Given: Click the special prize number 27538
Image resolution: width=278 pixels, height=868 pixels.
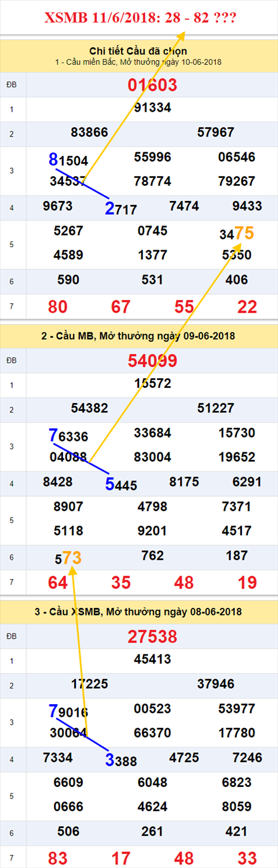Looking at the screenshot, I should tap(152, 637).
